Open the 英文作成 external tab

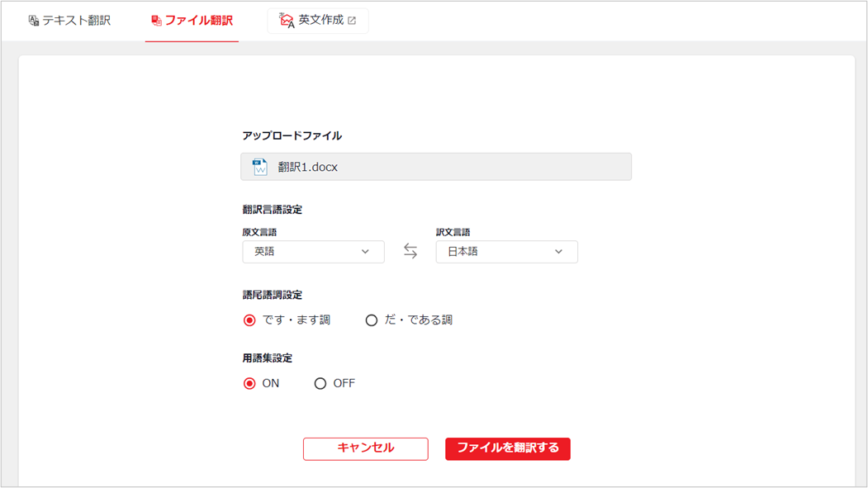pos(318,21)
